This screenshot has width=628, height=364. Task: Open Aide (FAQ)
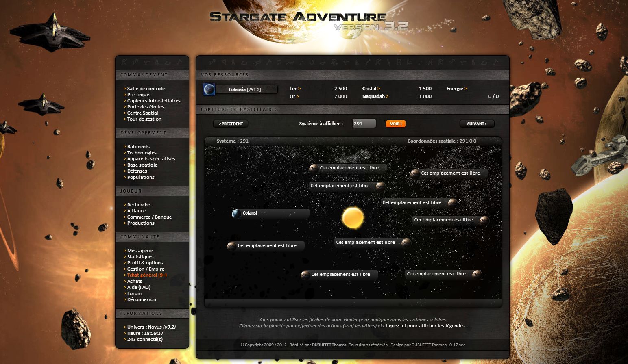tap(139, 287)
